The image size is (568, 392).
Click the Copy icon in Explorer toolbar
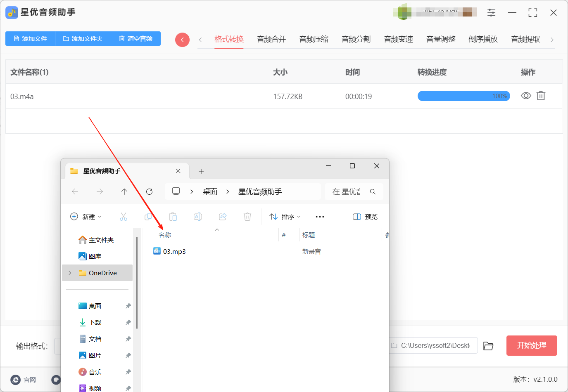(148, 217)
